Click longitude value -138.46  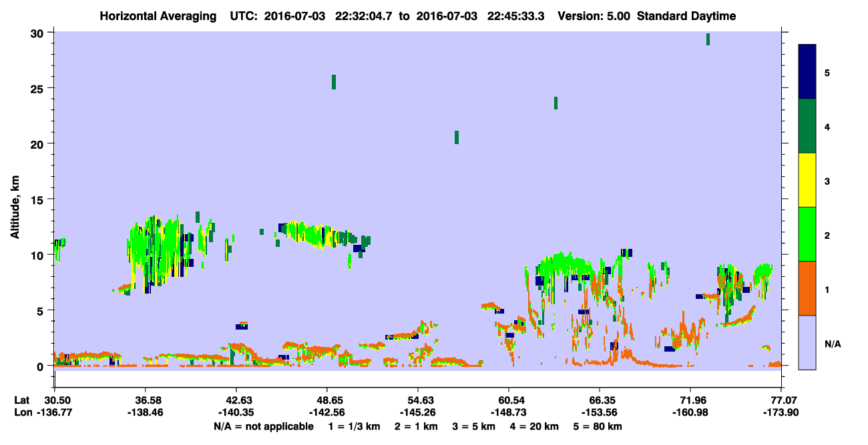click(145, 413)
